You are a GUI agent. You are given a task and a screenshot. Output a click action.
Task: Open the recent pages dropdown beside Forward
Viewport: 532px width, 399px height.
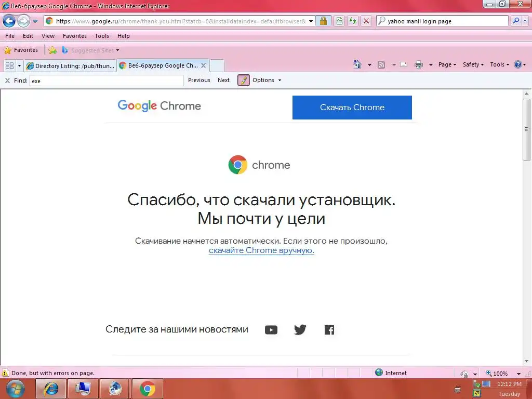(35, 21)
